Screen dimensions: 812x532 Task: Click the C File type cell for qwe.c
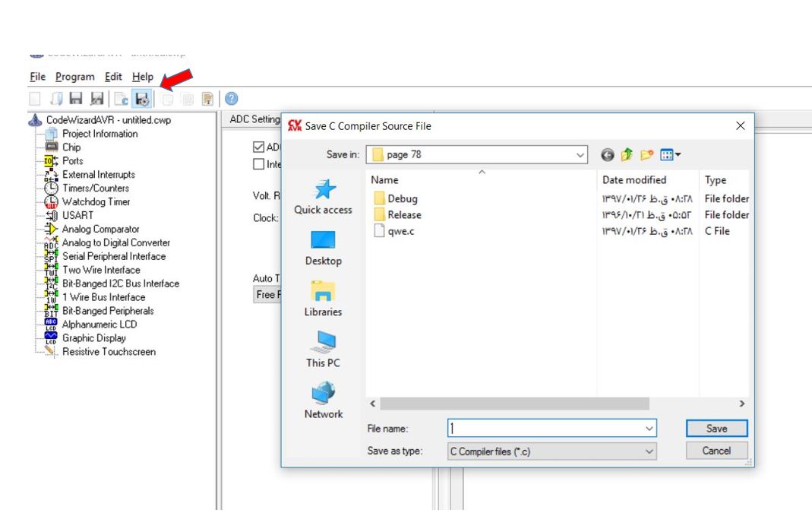717,231
